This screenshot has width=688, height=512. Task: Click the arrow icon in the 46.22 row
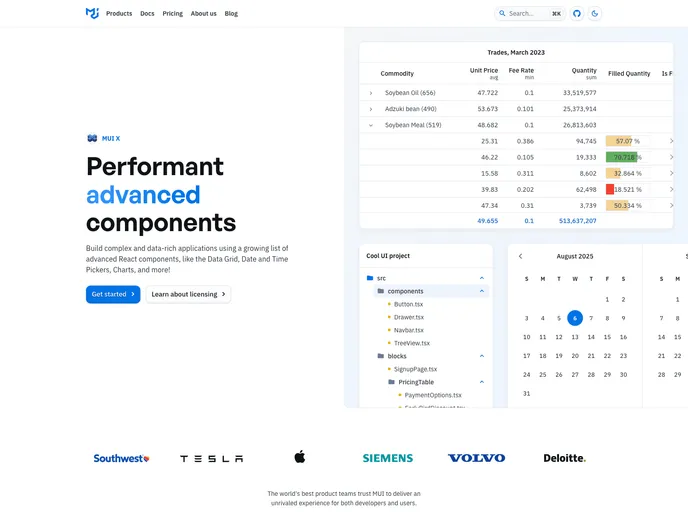671,157
